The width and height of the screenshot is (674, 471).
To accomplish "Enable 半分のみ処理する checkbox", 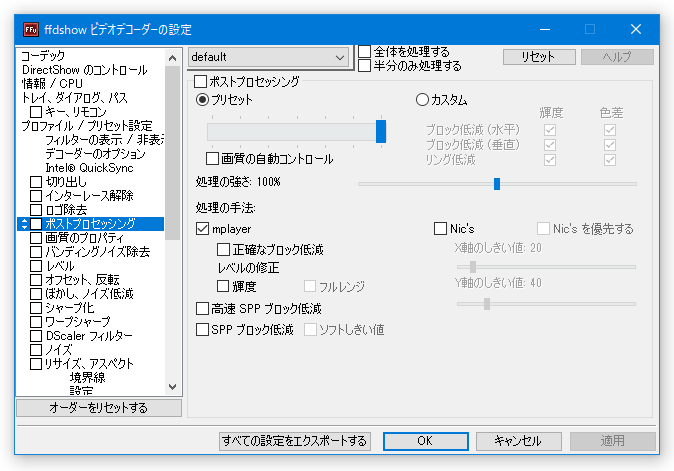I will tap(365, 66).
